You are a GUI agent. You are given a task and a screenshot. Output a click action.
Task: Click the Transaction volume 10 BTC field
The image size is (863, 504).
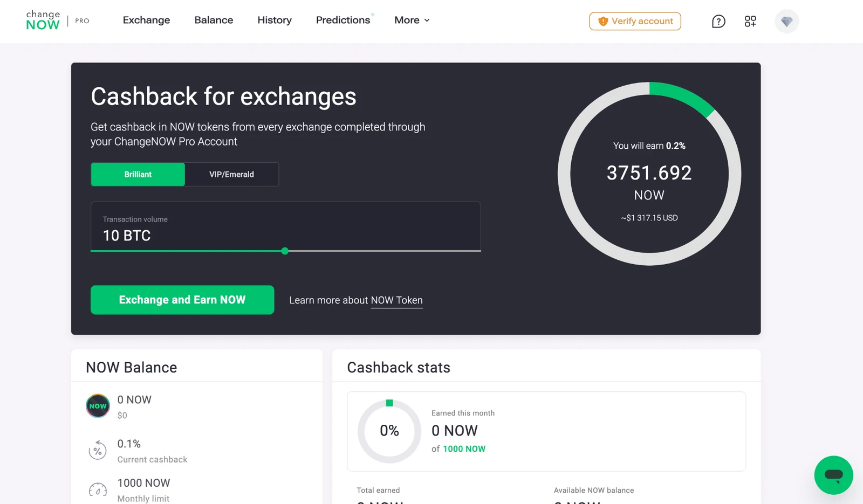[x=285, y=226]
